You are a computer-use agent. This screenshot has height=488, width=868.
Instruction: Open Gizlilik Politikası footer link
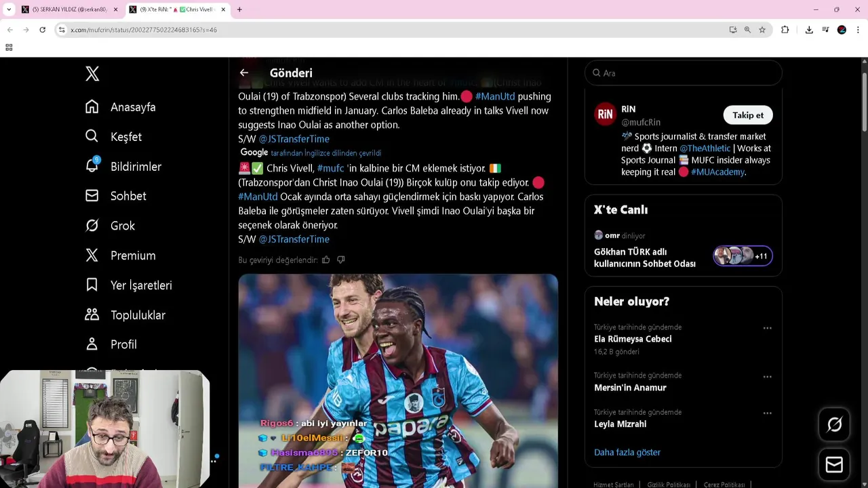(x=669, y=485)
